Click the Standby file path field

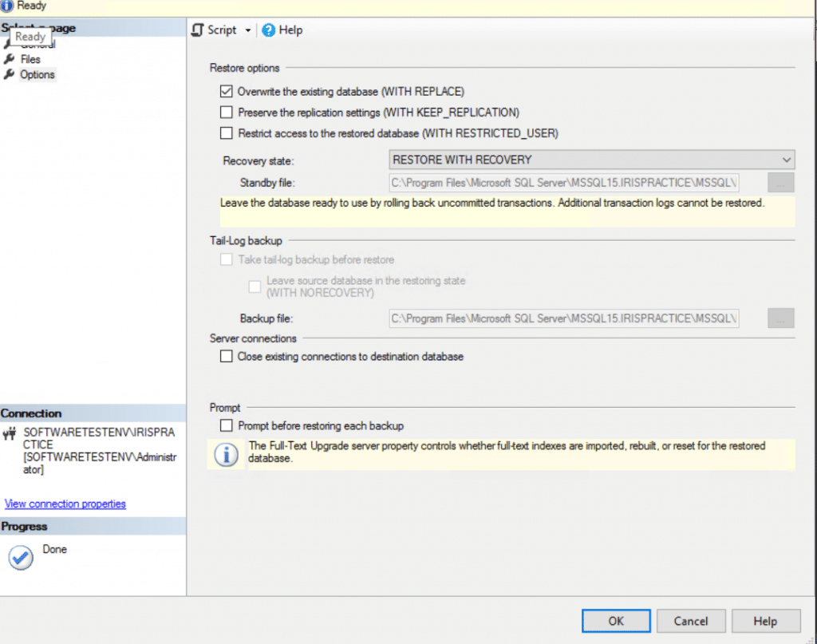pos(564,183)
